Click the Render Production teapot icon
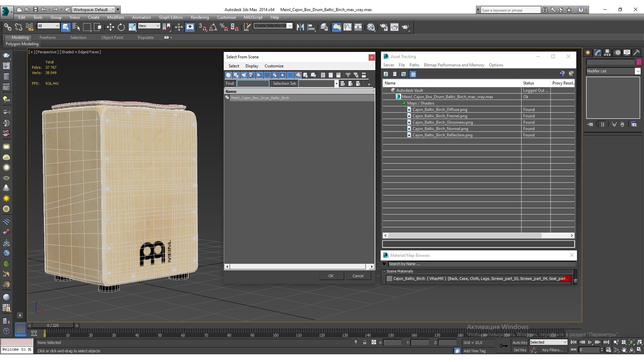Viewport: 644px width, 362px height. (x=406, y=27)
